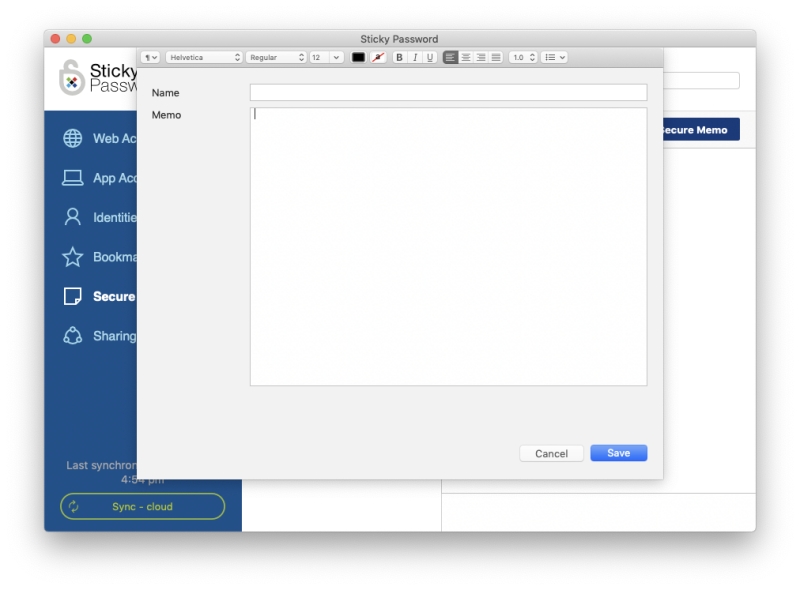The image size is (800, 590).
Task: Click the Cancel button
Action: click(x=551, y=453)
